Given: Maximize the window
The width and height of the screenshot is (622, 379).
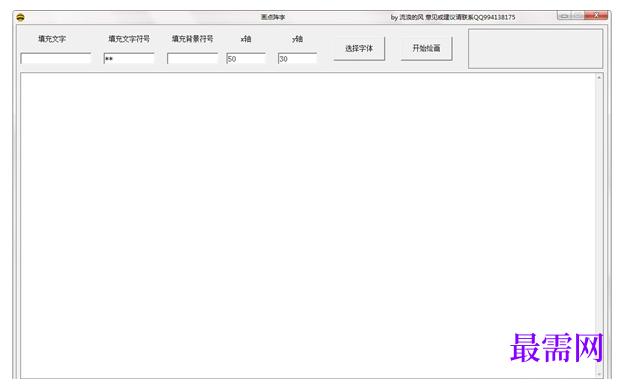Looking at the screenshot, I should [x=578, y=16].
